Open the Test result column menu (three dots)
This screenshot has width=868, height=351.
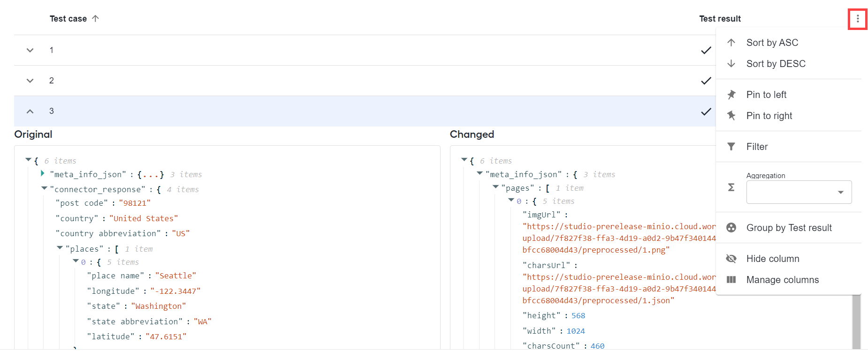(x=858, y=19)
